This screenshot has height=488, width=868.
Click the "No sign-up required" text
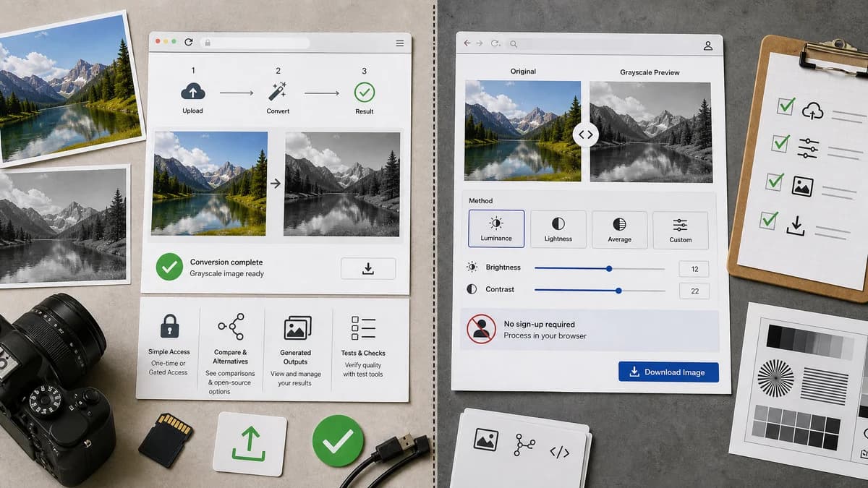[540, 325]
